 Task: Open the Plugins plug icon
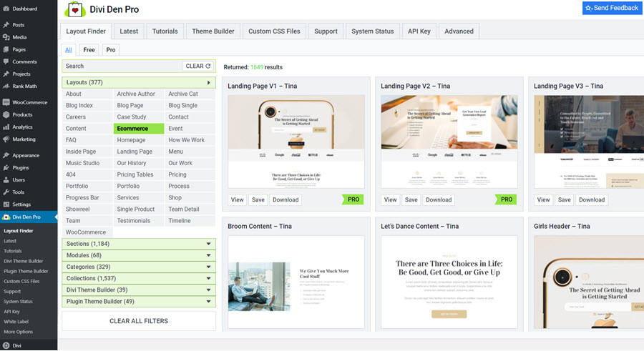click(x=6, y=168)
